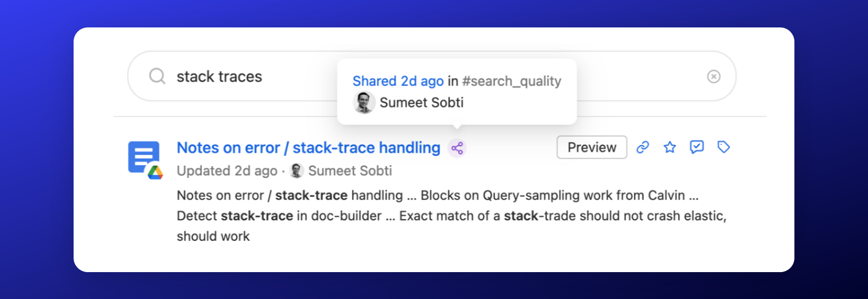Click the "Updated 2d ago" timestamp
868x299 pixels.
click(x=227, y=171)
